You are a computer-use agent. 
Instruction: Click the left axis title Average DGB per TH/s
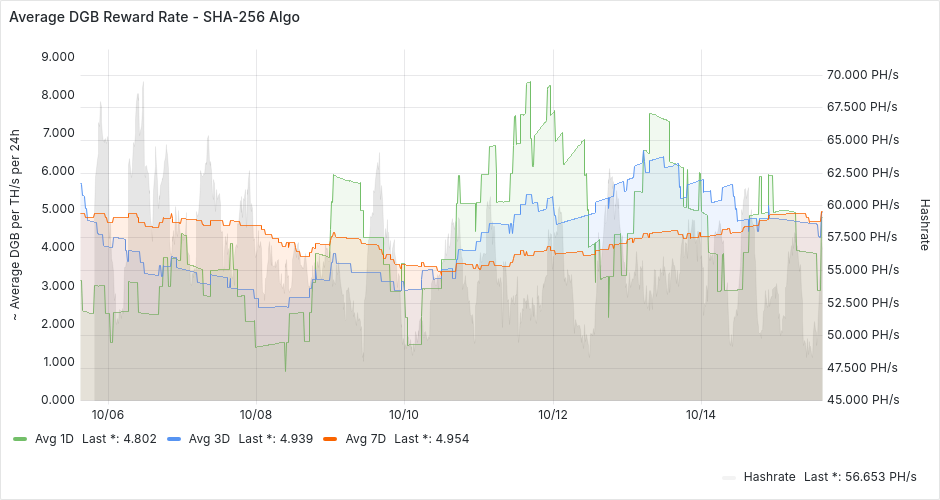(x=15, y=227)
